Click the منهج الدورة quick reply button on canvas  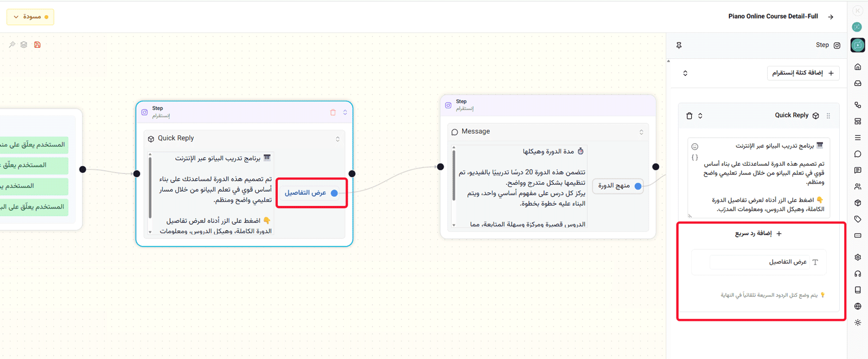[x=618, y=186]
